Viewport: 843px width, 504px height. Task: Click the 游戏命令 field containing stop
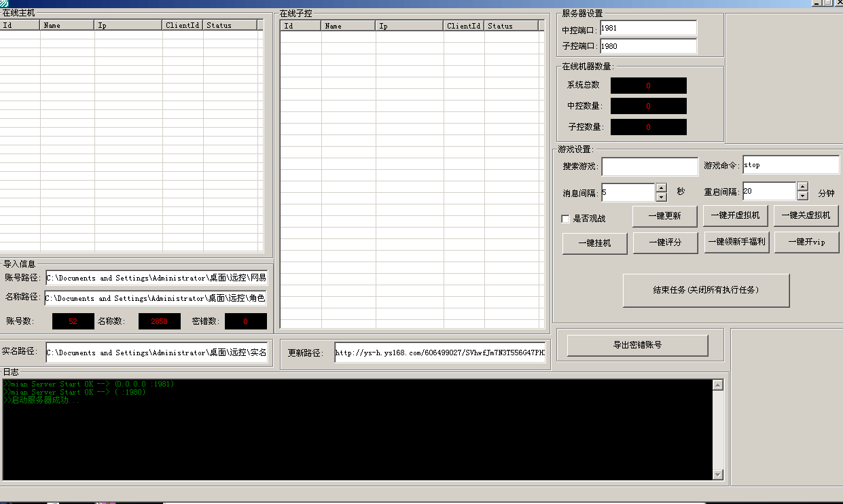point(791,165)
